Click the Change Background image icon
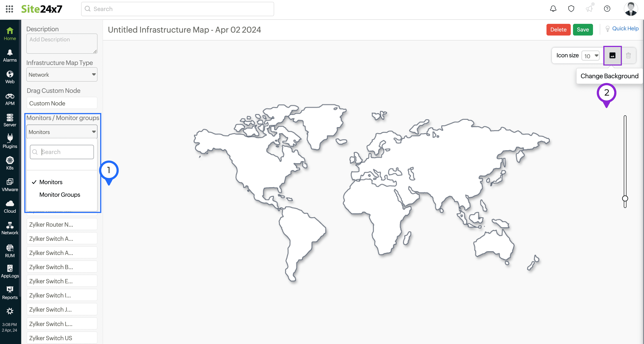Viewport: 644px width, 344px height. [x=613, y=55]
